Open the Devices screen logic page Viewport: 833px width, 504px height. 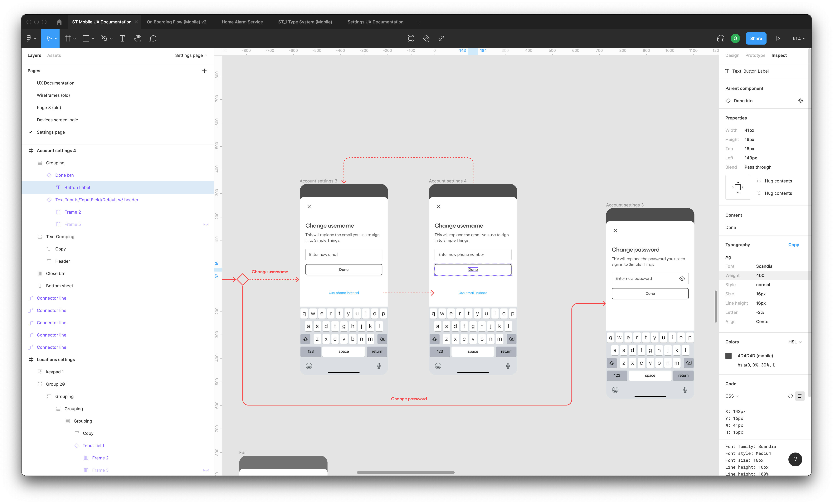tap(57, 120)
